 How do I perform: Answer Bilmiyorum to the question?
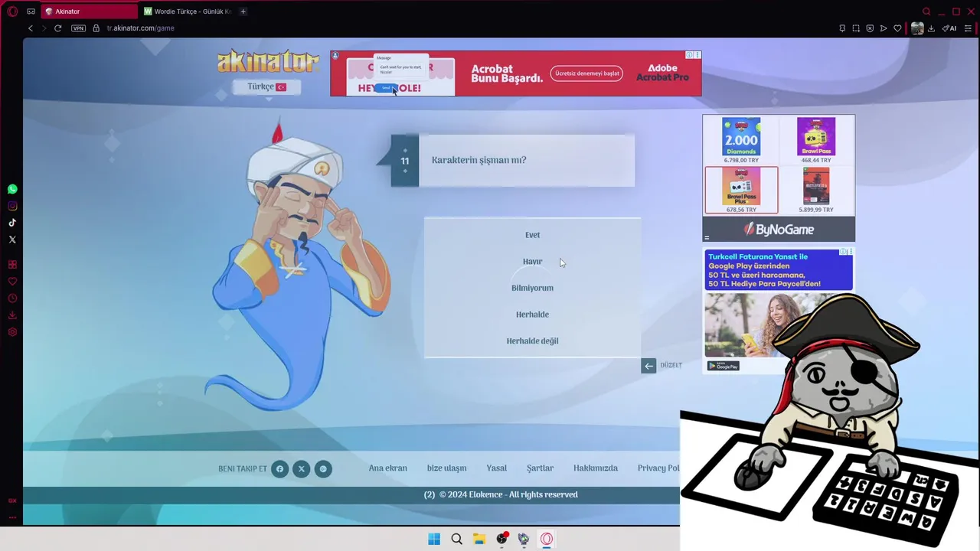pos(532,288)
